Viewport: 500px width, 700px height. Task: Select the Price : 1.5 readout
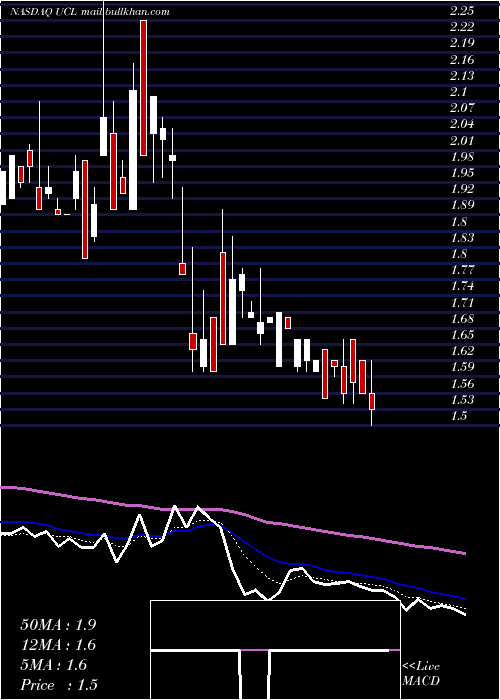[58, 685]
